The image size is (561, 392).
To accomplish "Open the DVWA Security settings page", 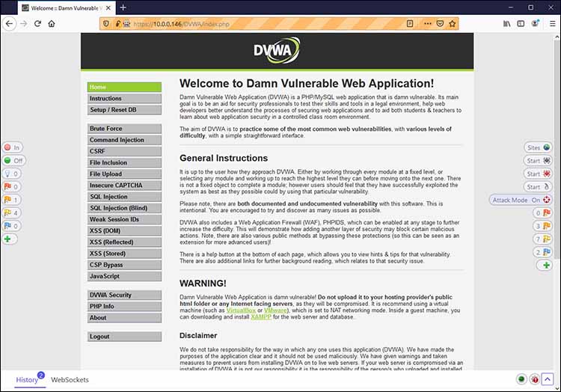I will tap(124, 295).
